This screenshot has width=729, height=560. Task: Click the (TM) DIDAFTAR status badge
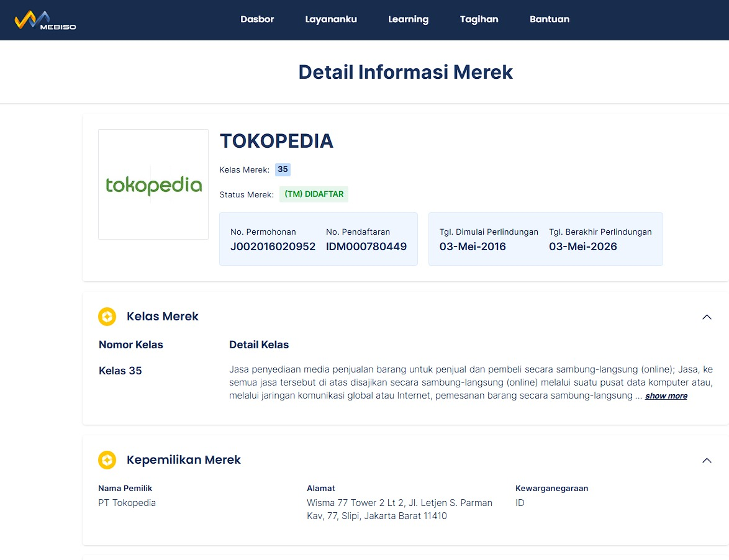[314, 194]
